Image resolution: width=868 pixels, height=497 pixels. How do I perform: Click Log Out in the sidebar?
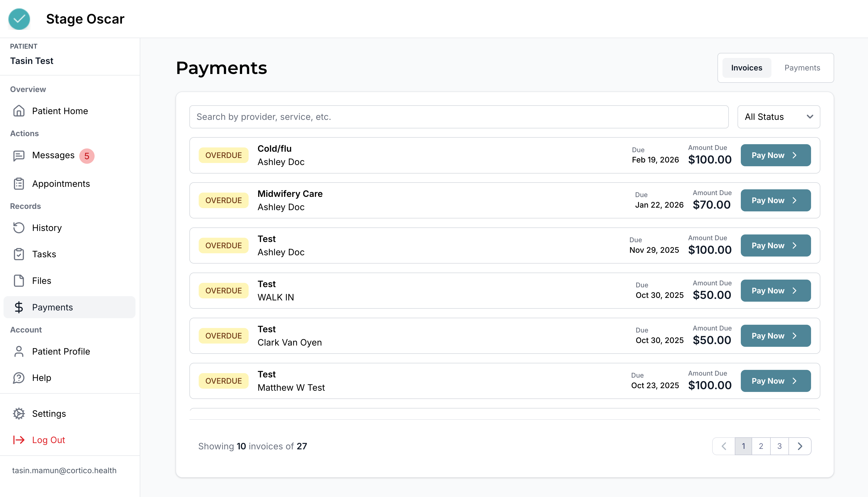(48, 440)
